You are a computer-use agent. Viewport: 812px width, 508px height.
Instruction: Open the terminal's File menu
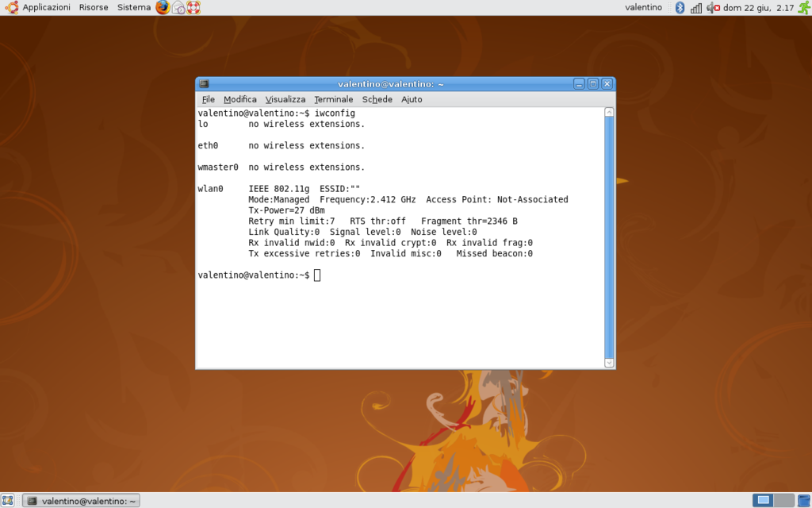click(x=209, y=99)
